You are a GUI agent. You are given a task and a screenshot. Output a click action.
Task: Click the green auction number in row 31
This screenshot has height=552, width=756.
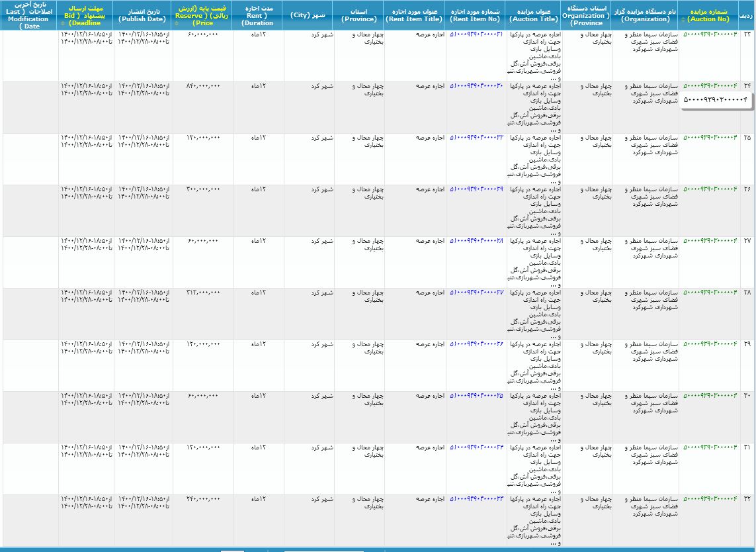[x=709, y=447]
